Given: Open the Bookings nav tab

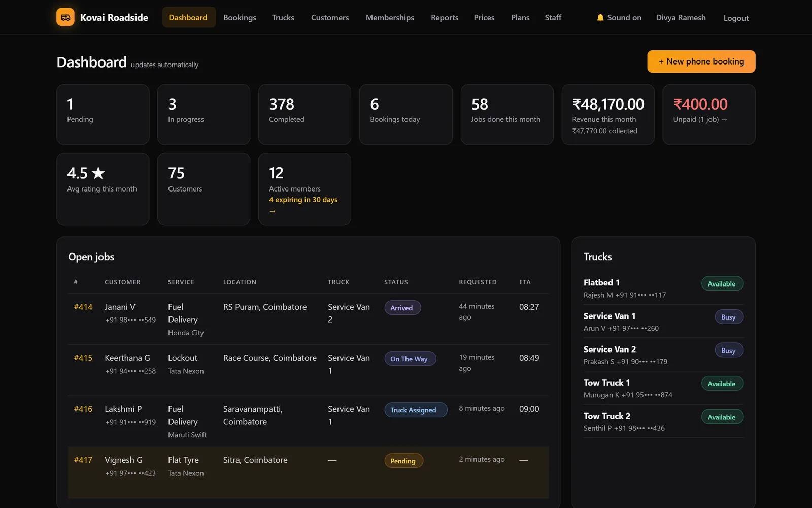Looking at the screenshot, I should tap(240, 18).
